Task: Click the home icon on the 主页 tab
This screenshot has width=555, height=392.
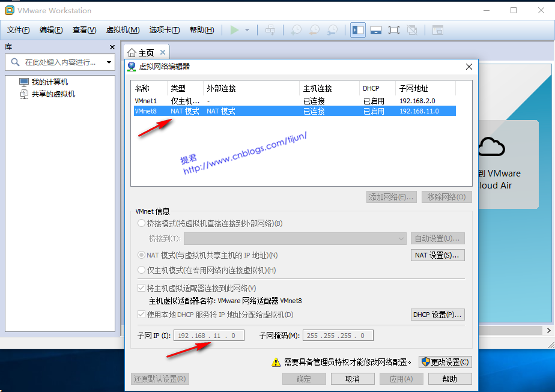Action: (132, 53)
